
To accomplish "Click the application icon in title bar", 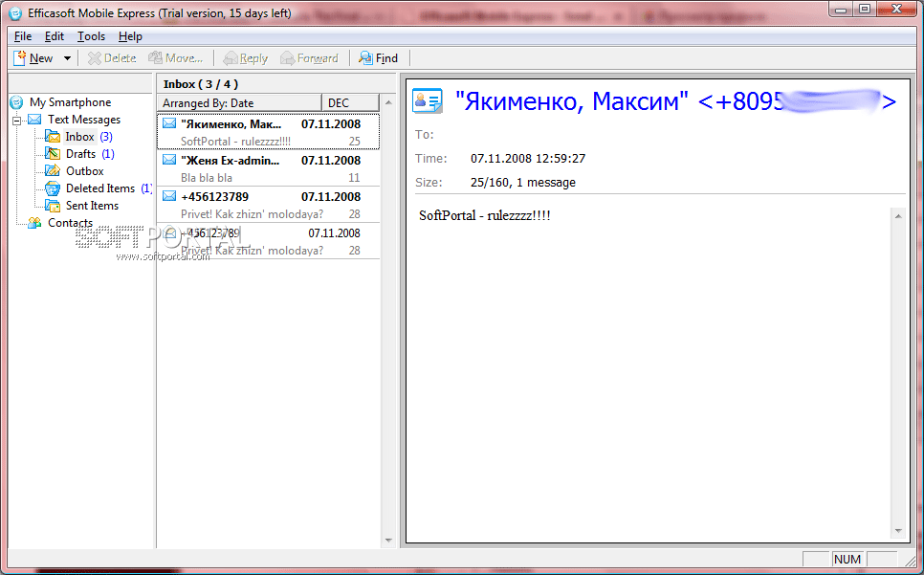I will [x=16, y=13].
